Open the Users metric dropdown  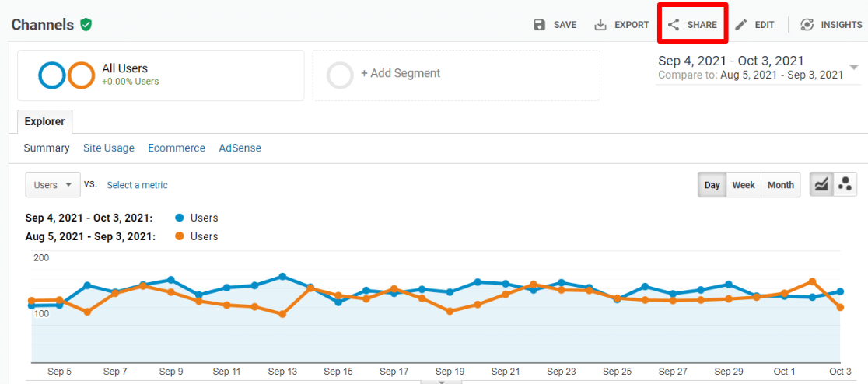53,185
